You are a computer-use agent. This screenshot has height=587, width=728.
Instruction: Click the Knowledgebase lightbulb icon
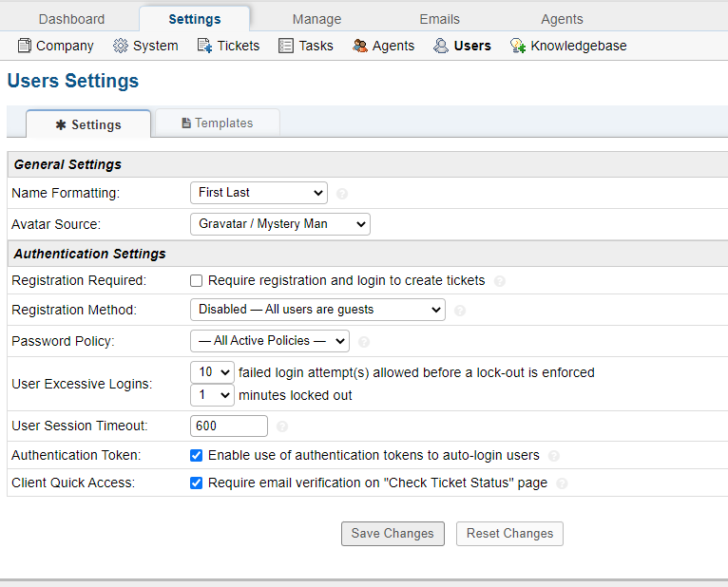click(518, 46)
